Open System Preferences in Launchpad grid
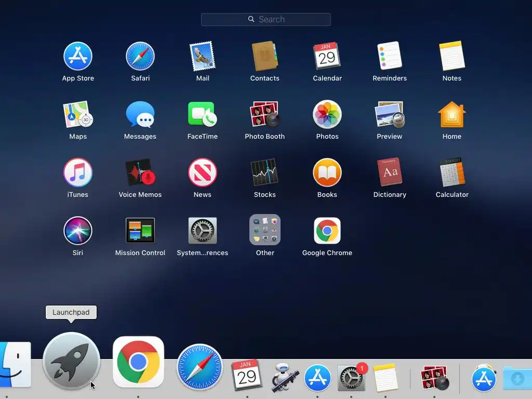This screenshot has width=532, height=399. [x=203, y=231]
